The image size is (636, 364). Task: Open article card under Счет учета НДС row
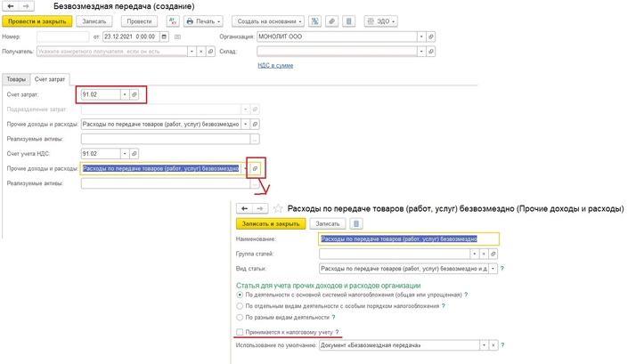pyautogui.click(x=255, y=168)
